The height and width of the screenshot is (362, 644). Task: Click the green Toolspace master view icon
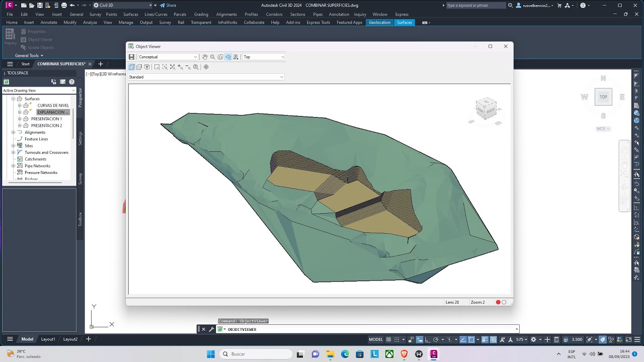point(7,82)
